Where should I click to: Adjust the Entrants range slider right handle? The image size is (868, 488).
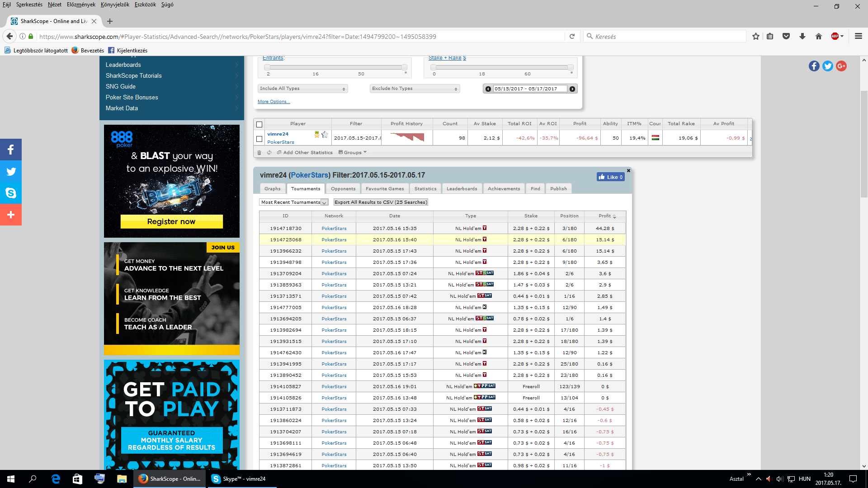404,67
